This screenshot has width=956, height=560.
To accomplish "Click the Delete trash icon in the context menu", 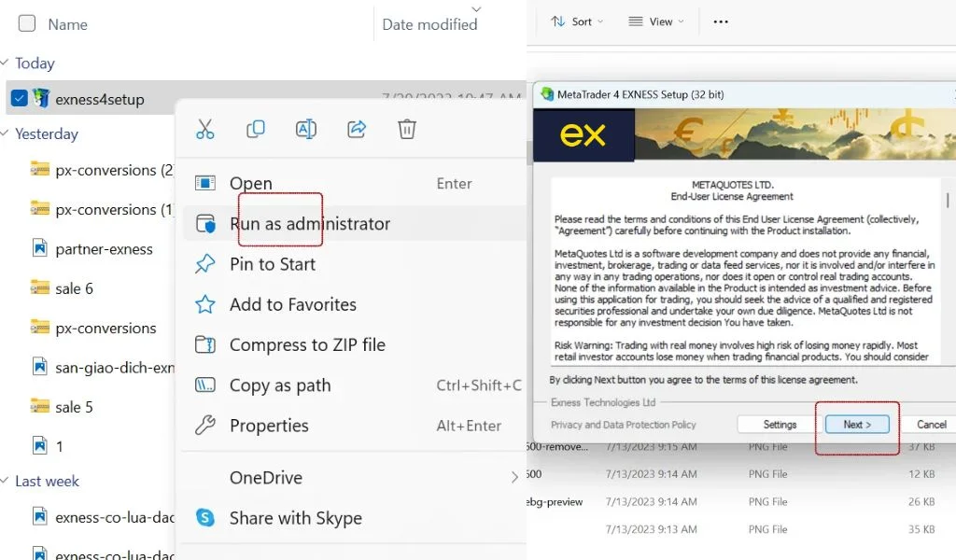I will pos(406,129).
